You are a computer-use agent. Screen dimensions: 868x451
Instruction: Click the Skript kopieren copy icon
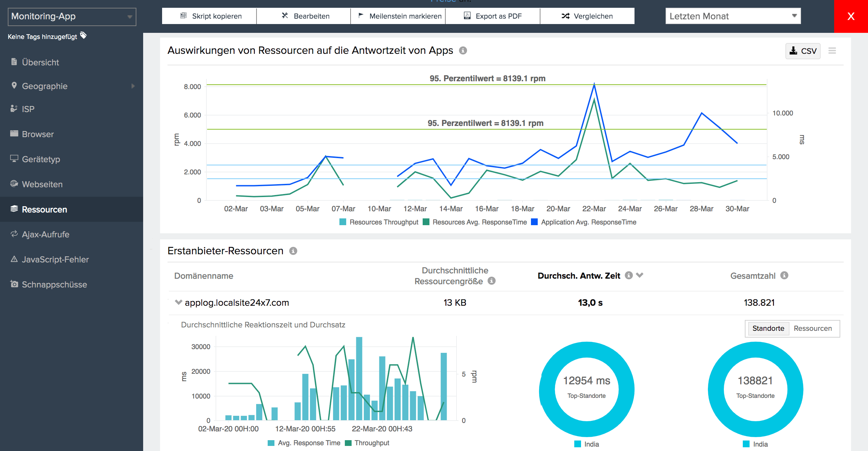point(183,16)
